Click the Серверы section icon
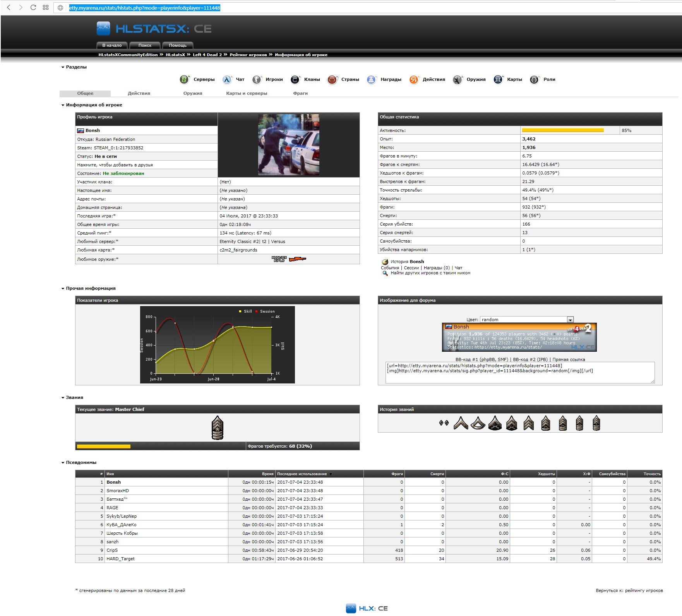The image size is (682, 616). coord(184,80)
